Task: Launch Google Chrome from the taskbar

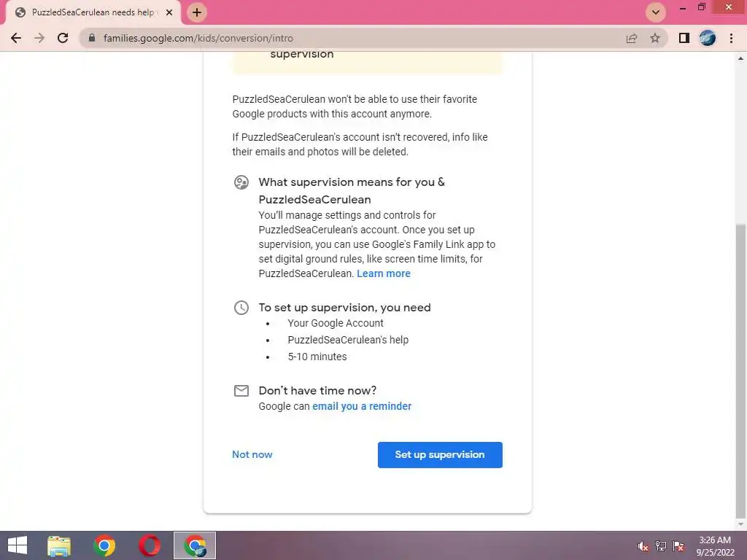Action: [x=104, y=545]
